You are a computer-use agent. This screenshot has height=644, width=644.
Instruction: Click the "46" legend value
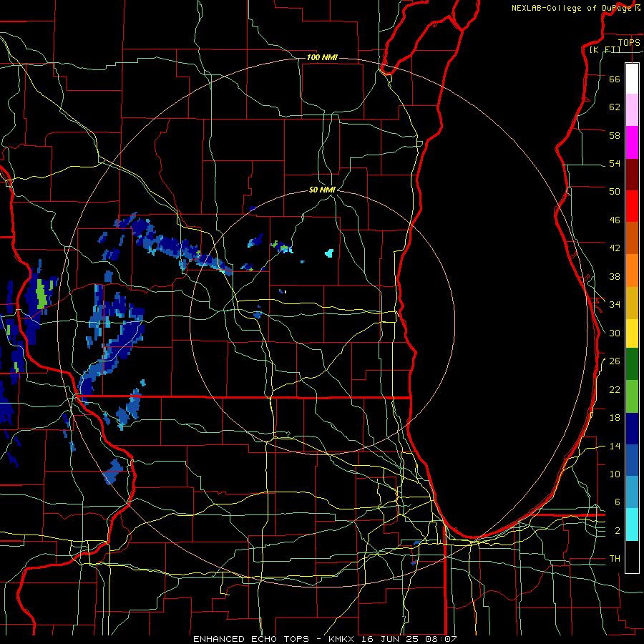click(x=615, y=220)
